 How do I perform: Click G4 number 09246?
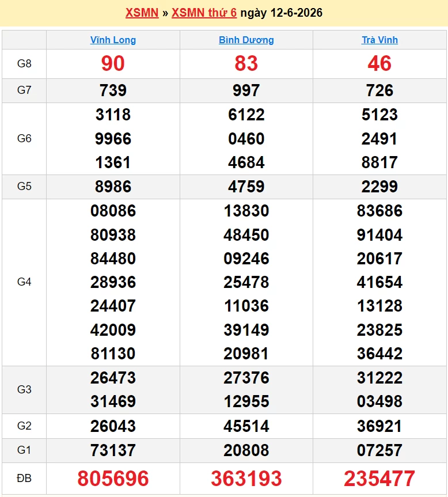pos(246,259)
